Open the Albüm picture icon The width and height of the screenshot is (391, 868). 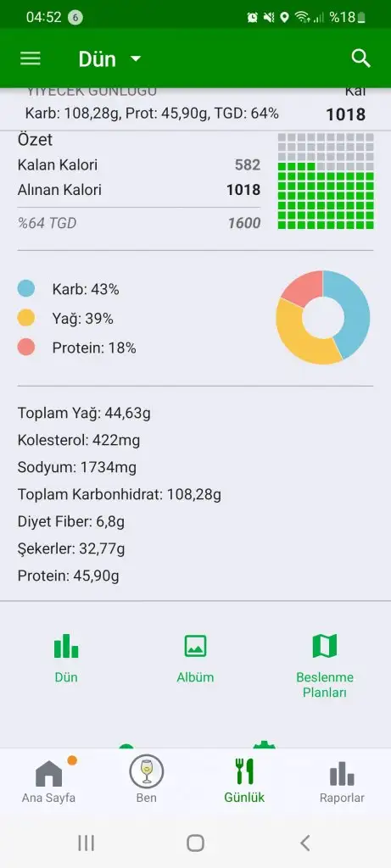pyautogui.click(x=195, y=645)
